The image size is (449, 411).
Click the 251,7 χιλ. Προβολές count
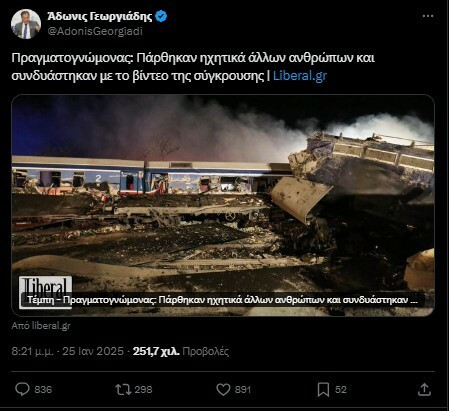click(181, 351)
